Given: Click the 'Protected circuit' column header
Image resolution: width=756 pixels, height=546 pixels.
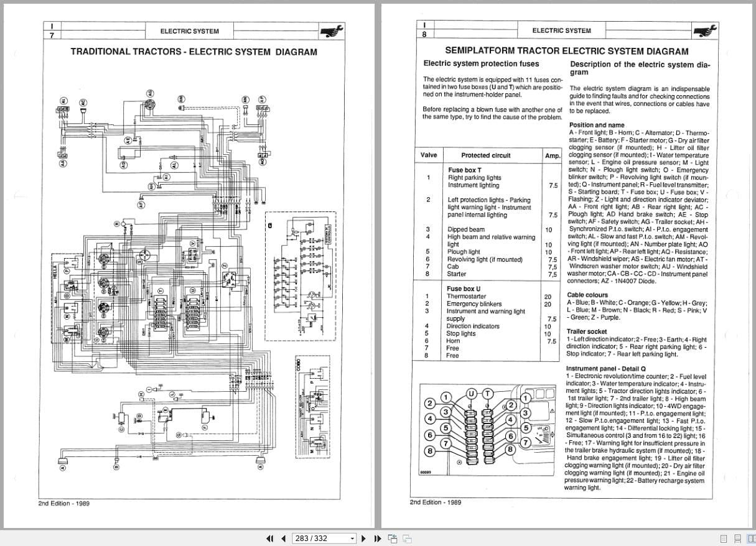Looking at the screenshot, I should pos(485,155).
